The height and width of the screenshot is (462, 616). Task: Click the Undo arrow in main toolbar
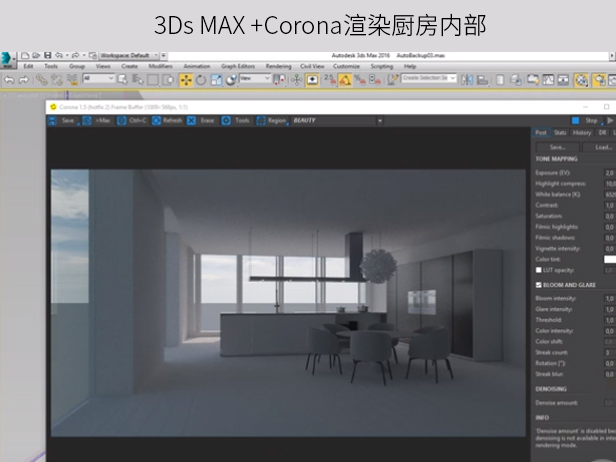click(x=9, y=79)
